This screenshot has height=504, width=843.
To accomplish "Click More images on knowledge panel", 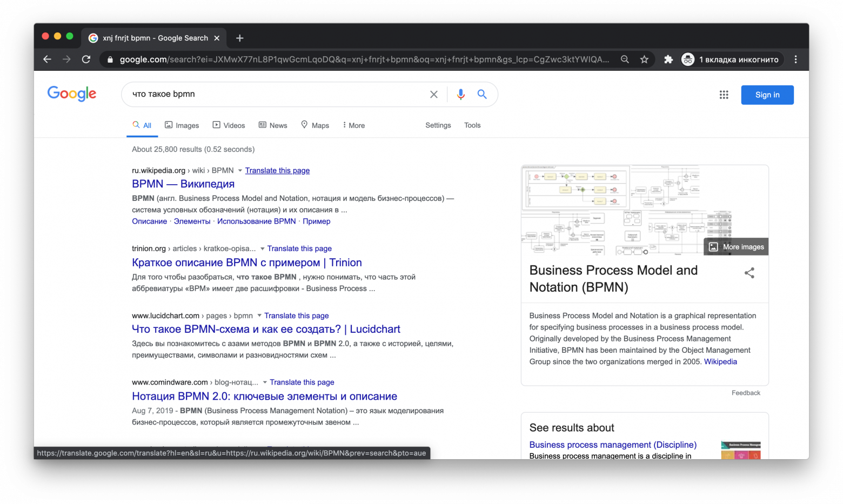I will coord(737,247).
